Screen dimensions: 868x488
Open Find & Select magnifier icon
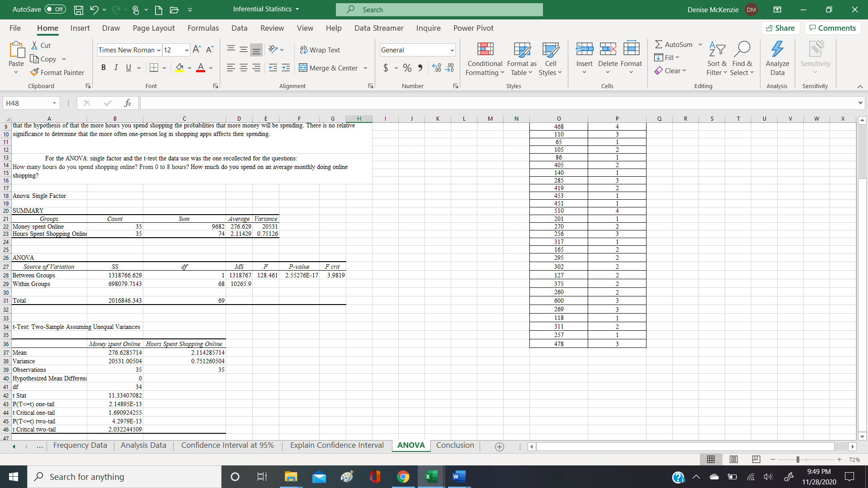pyautogui.click(x=742, y=48)
